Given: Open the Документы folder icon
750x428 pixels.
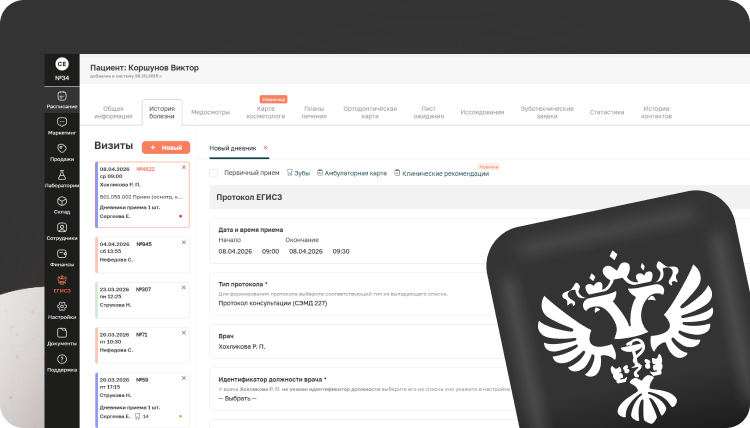Looking at the screenshot, I should point(62,332).
